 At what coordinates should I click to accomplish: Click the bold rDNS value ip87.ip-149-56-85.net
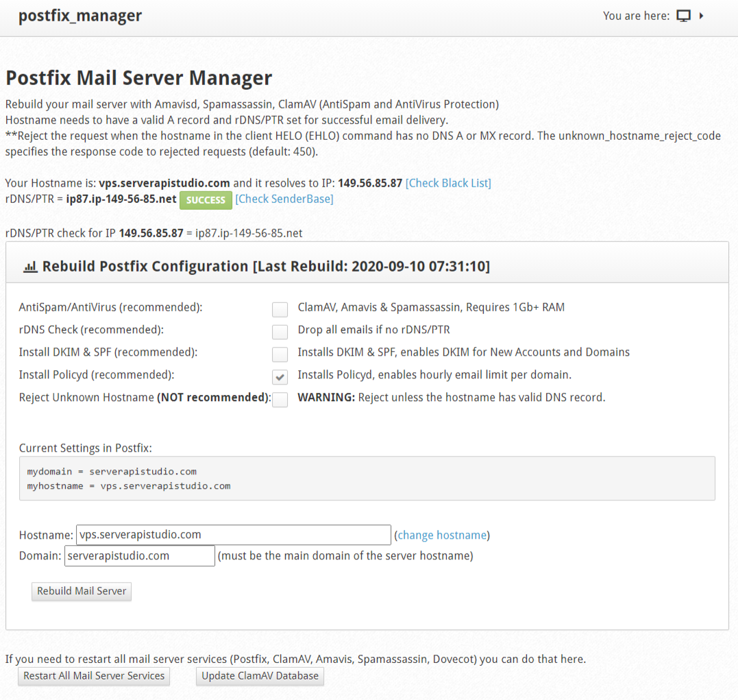pos(121,200)
